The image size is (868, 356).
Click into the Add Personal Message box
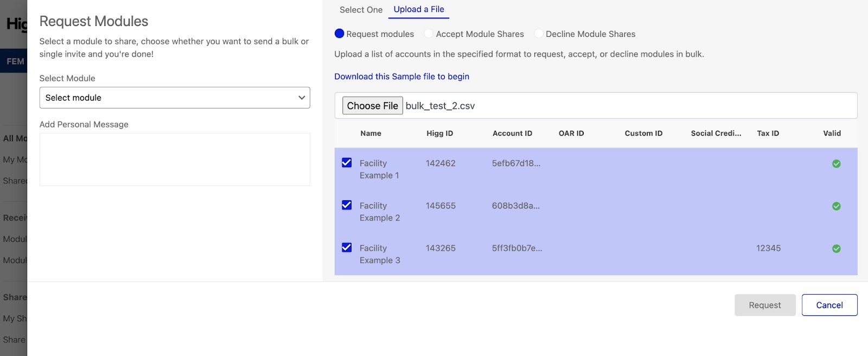pos(174,160)
